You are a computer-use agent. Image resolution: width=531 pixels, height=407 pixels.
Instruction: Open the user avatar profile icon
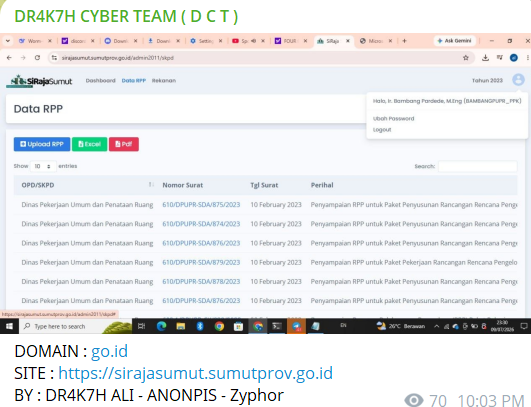point(518,80)
